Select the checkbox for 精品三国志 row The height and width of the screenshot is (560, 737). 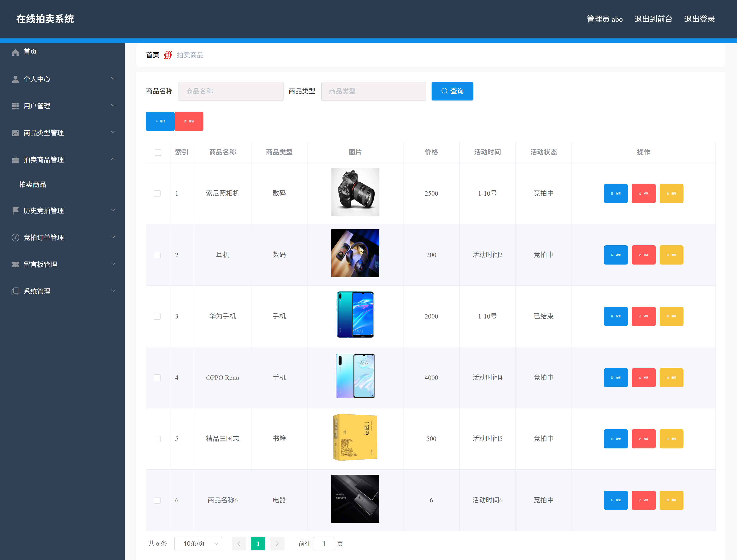[157, 439]
